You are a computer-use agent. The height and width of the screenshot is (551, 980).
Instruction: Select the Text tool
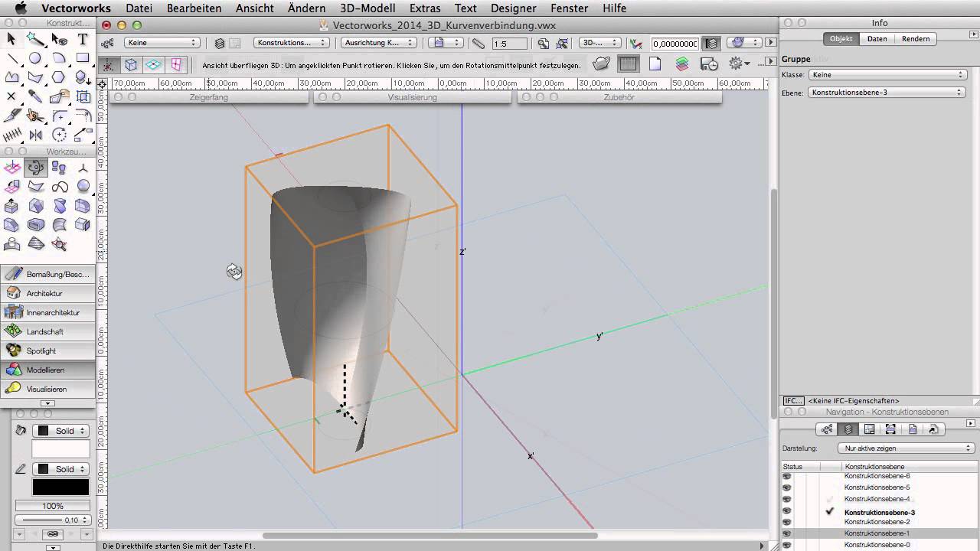83,39
